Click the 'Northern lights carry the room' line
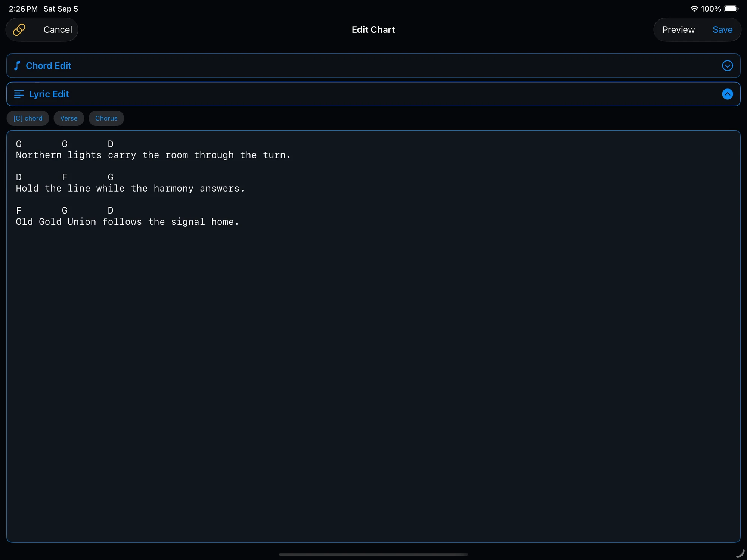The height and width of the screenshot is (560, 747). tap(153, 155)
